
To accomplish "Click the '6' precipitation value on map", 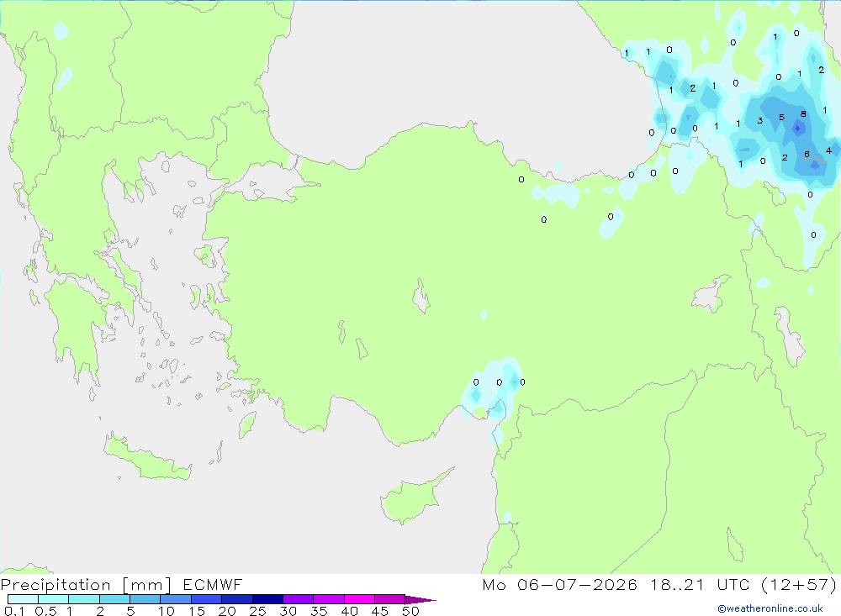I will 807,155.
